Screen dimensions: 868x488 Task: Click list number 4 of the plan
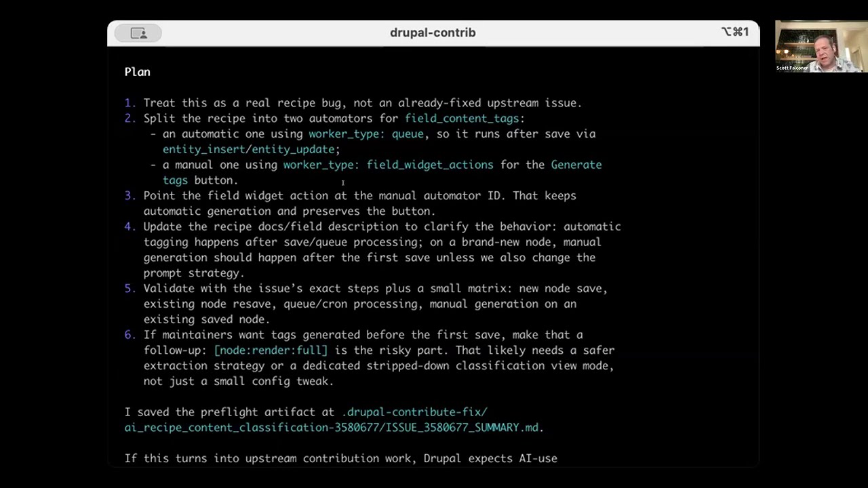[129, 226]
